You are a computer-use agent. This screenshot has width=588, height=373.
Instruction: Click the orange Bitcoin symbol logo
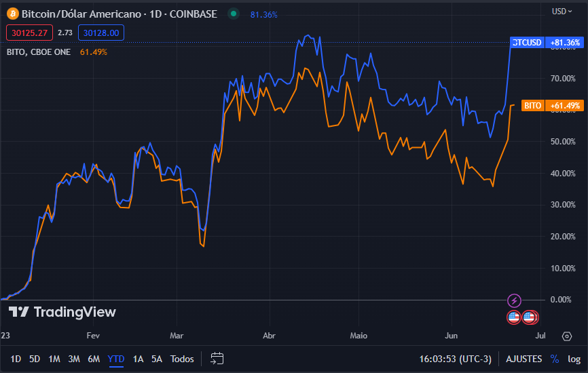(13, 14)
